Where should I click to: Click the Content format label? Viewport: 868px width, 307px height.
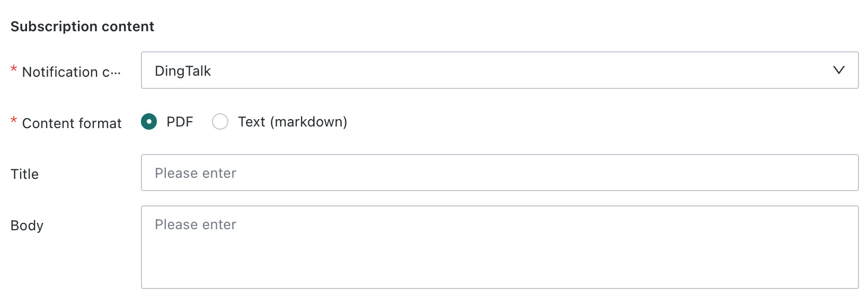pos(72,123)
